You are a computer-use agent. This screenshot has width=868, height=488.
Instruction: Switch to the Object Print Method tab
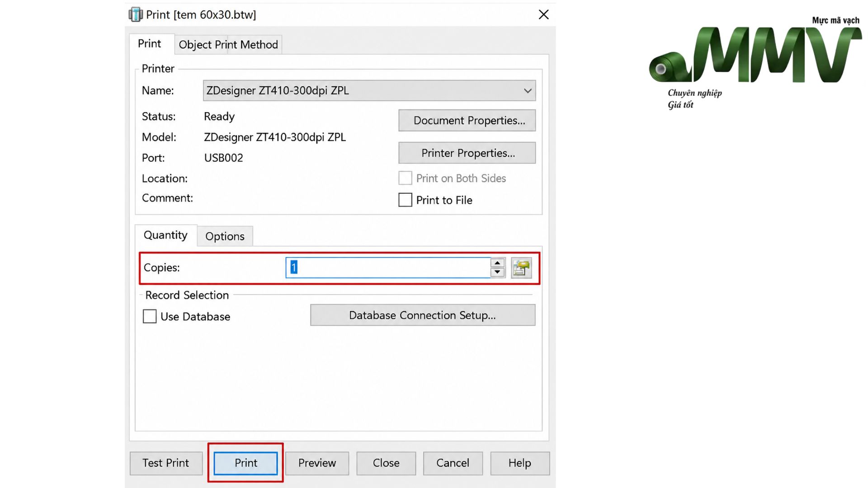click(228, 45)
